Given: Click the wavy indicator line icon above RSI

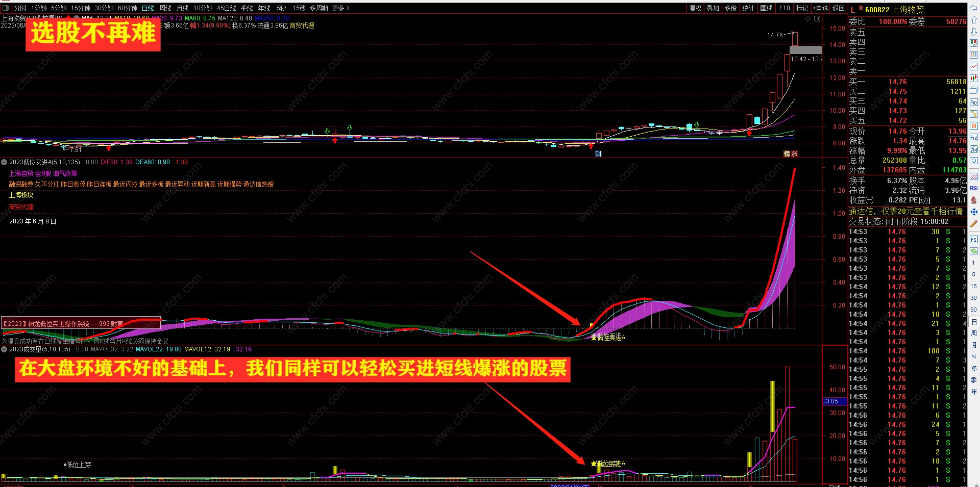Looking at the screenshot, I should click(973, 176).
